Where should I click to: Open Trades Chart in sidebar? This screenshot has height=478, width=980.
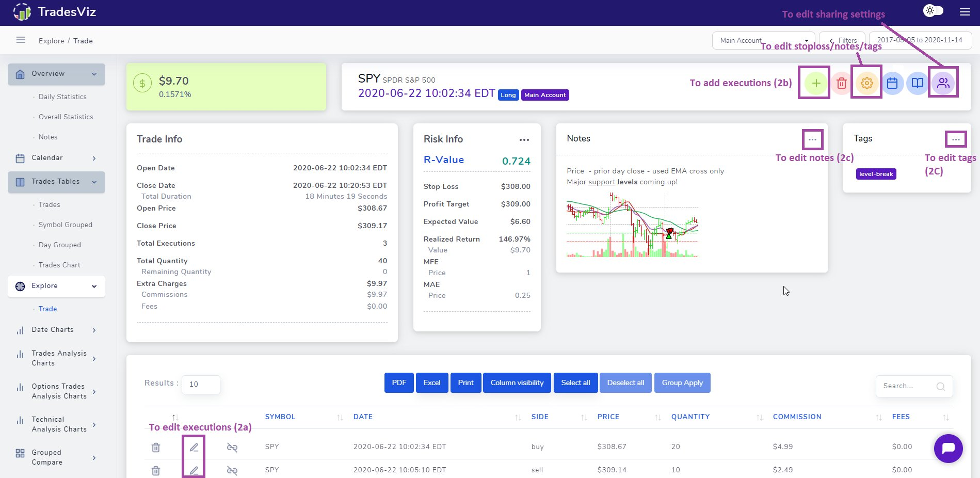coord(59,265)
